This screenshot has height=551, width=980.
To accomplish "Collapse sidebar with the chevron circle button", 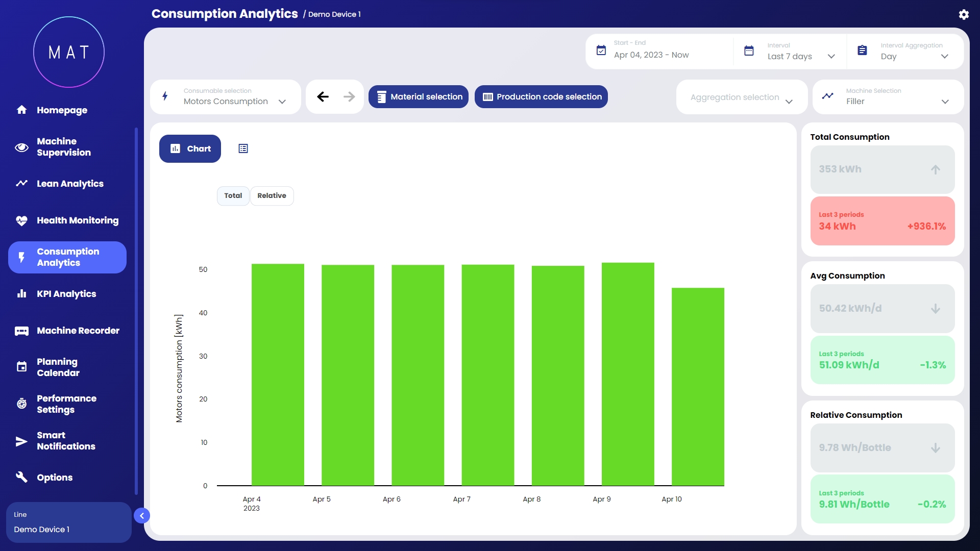I will 142,516.
